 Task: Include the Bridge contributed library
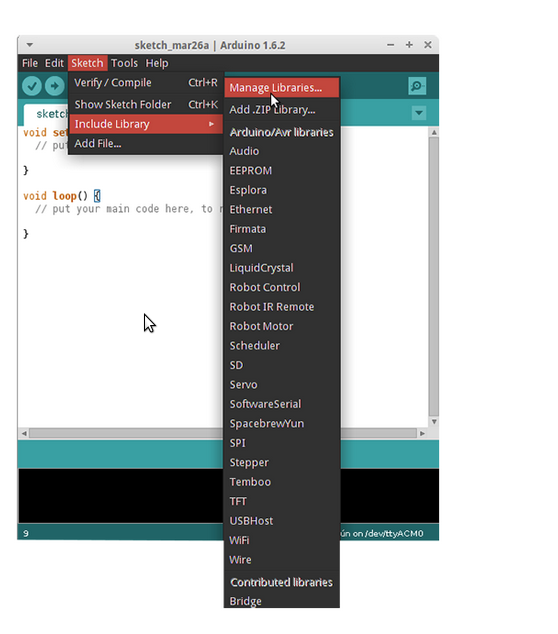[x=281, y=601]
